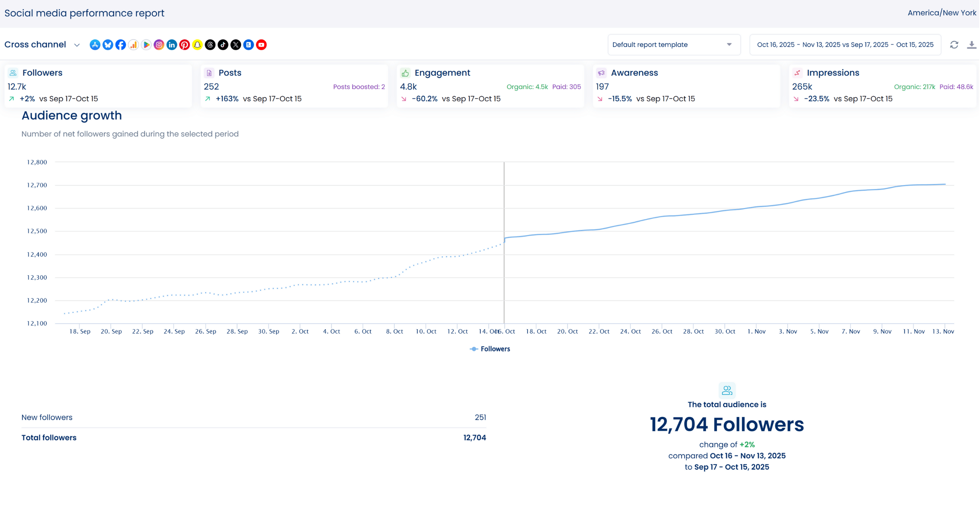The width and height of the screenshot is (980, 508).
Task: Open the Default report template dropdown
Action: tap(674, 45)
